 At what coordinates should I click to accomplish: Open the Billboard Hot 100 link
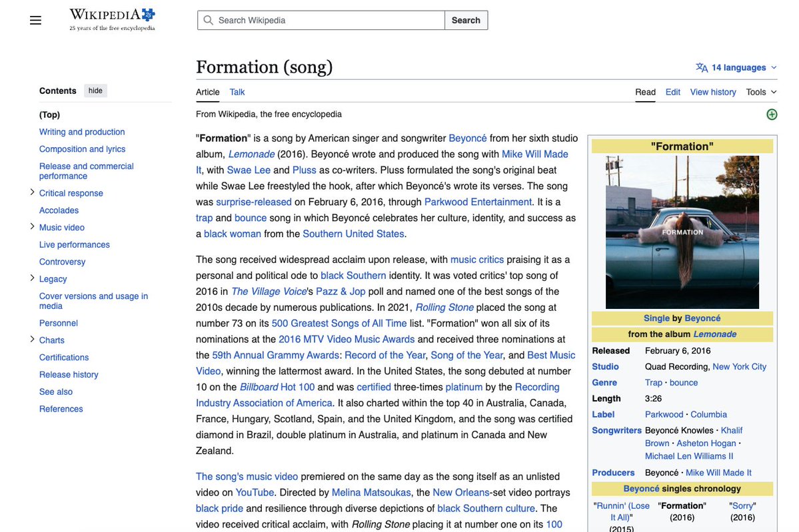click(x=277, y=388)
